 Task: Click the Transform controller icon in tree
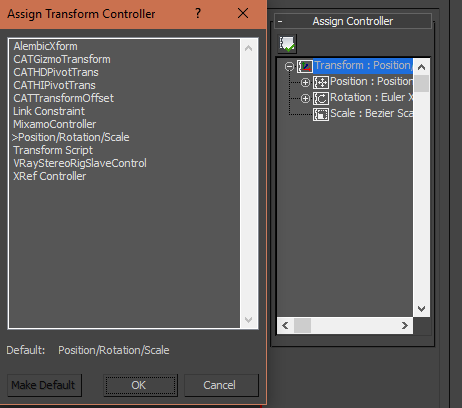click(305, 66)
